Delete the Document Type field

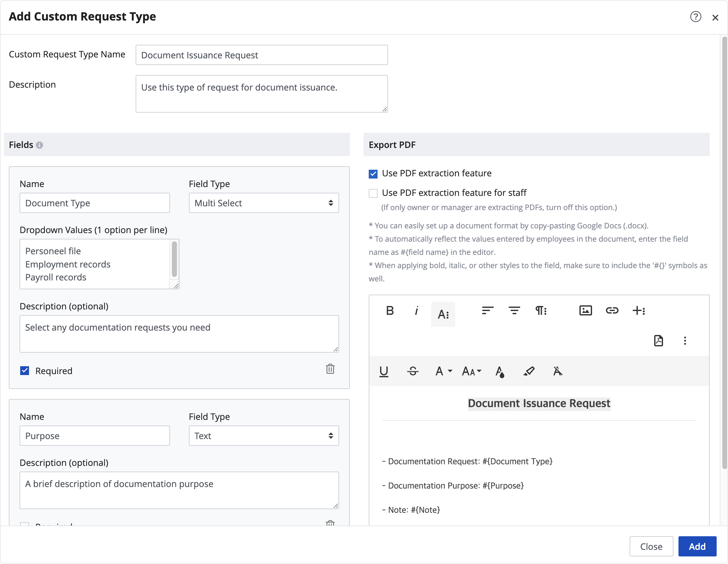(x=330, y=369)
